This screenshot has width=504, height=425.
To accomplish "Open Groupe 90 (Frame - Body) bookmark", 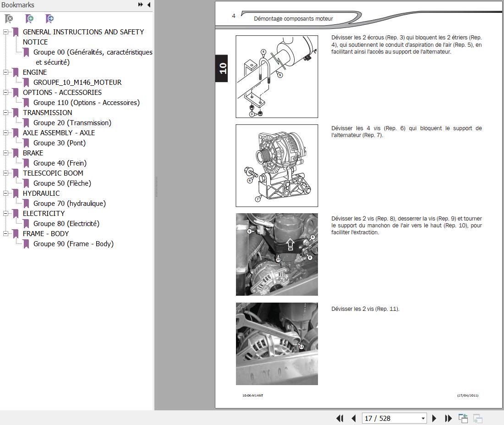I will (73, 244).
